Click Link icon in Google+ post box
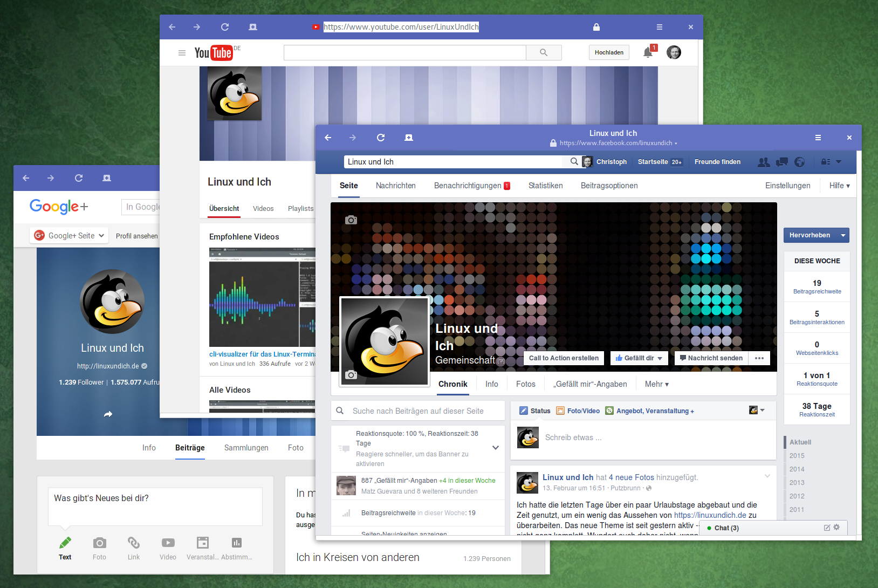 (134, 543)
